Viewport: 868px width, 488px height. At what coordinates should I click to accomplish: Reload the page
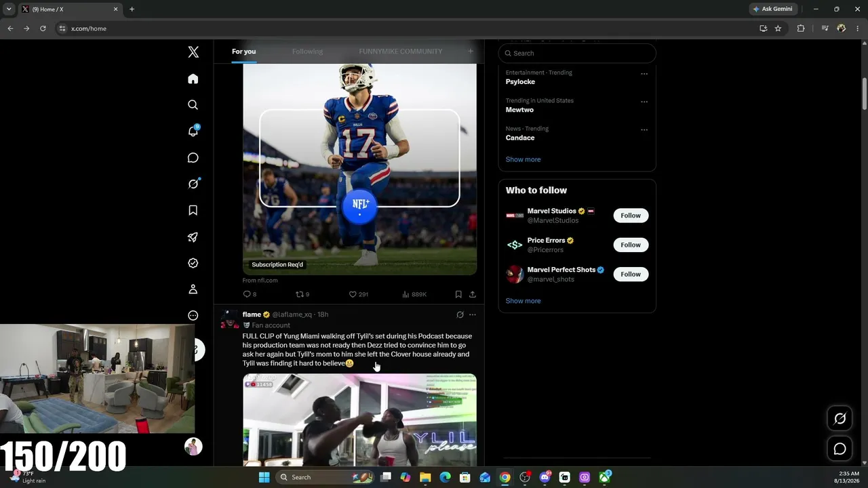[x=43, y=28]
